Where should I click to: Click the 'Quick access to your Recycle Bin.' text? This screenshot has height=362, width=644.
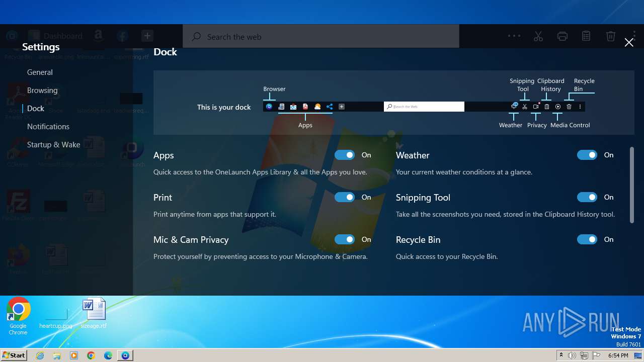[x=447, y=256]
